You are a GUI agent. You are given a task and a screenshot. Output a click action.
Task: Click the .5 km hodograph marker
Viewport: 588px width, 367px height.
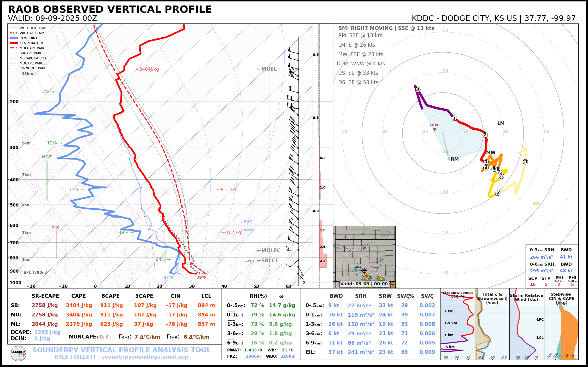coord(418,90)
